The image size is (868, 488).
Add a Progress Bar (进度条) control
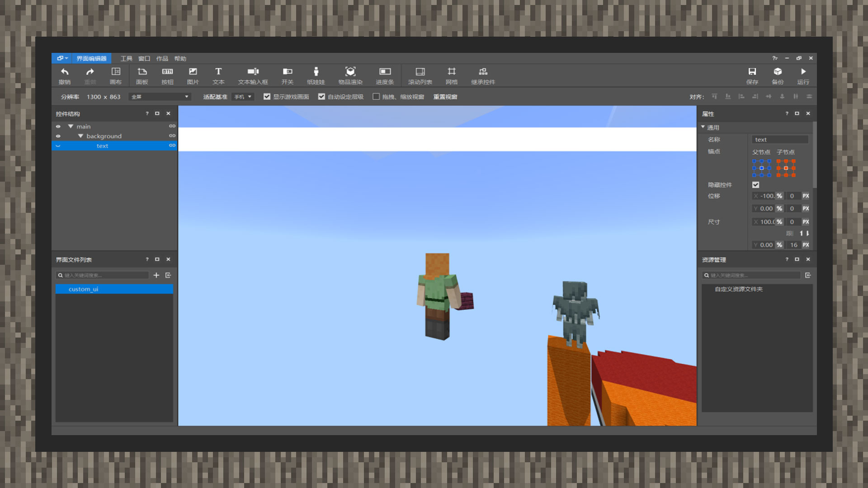(x=385, y=75)
